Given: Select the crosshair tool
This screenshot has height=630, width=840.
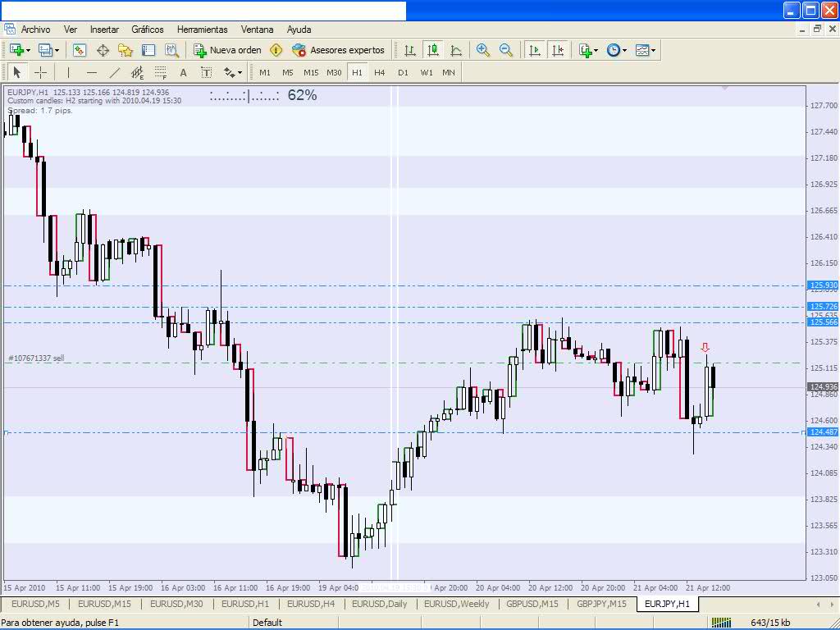Looking at the screenshot, I should pyautogui.click(x=40, y=72).
